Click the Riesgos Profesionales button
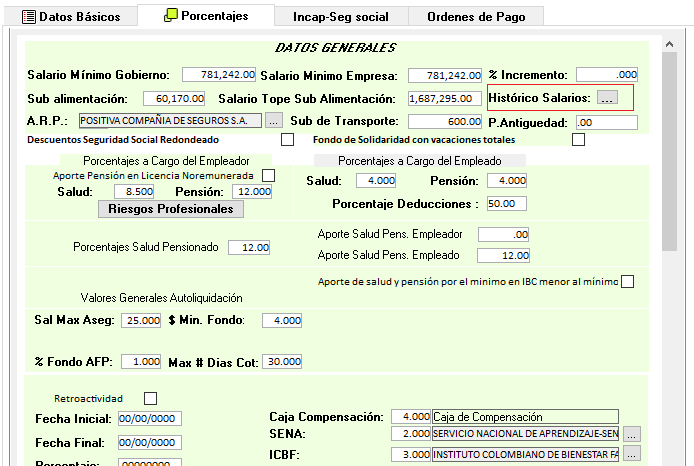The height and width of the screenshot is (466, 694). [x=170, y=209]
